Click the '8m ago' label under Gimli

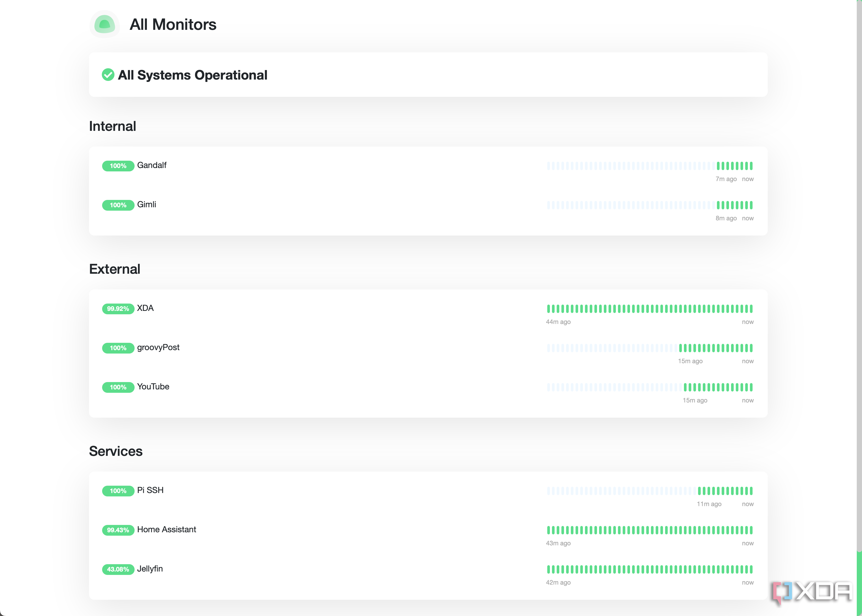(x=726, y=218)
